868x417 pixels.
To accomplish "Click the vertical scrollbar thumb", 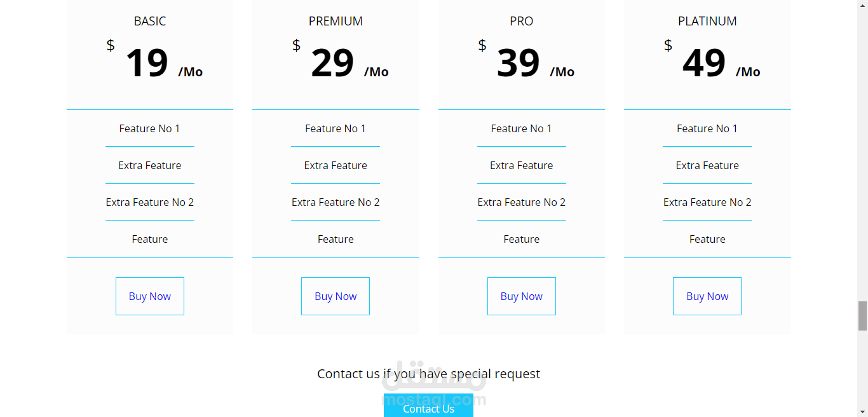I will (862, 316).
